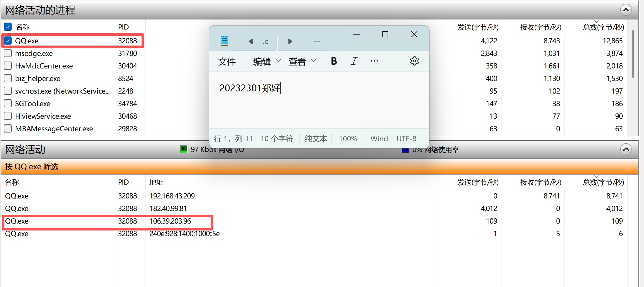Click the green network I/O indicator square
This screenshot has height=287, width=644.
pyautogui.click(x=184, y=149)
